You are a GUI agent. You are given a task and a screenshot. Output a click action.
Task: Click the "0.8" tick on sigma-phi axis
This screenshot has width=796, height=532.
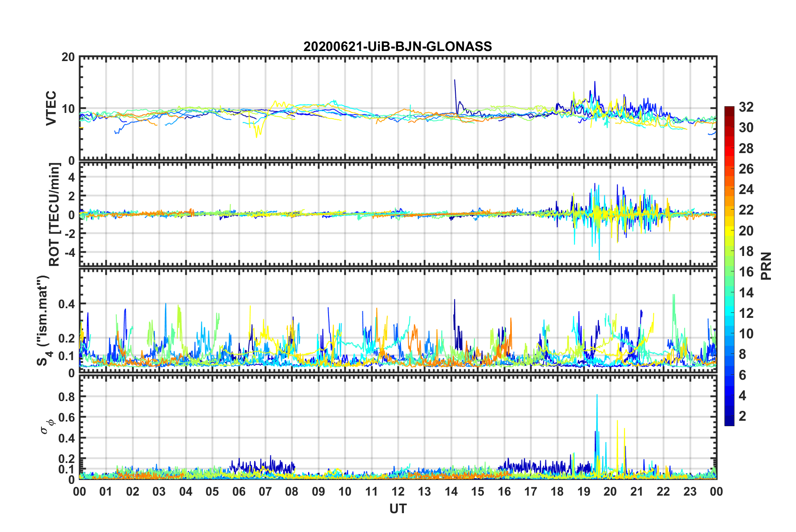click(x=67, y=396)
